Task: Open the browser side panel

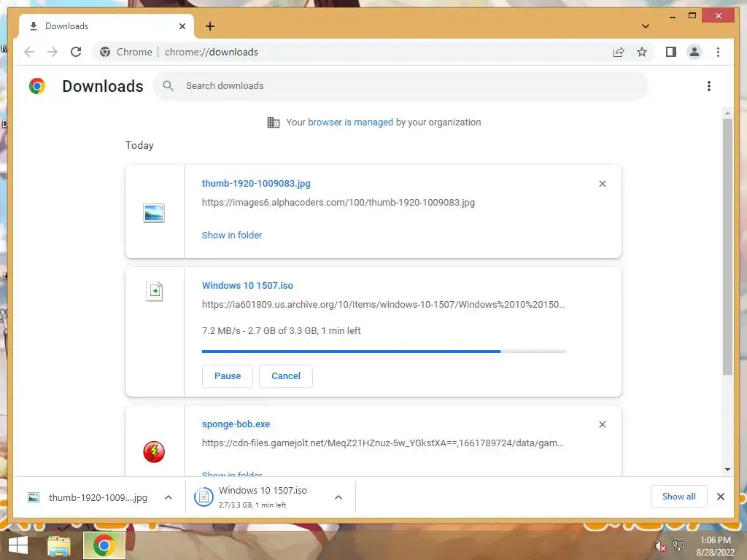Action: click(671, 52)
